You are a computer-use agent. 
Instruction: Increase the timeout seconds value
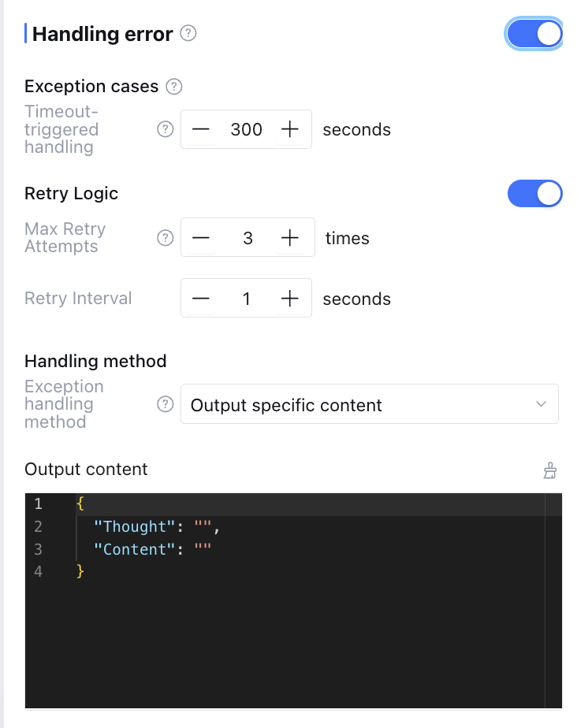[291, 129]
